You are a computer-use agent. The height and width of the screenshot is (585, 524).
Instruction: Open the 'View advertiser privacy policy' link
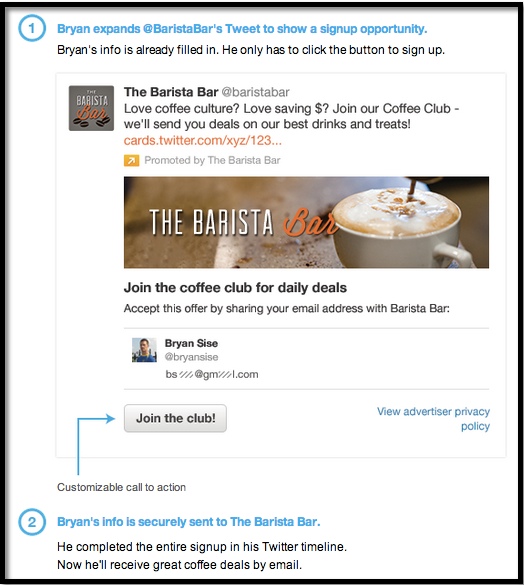pos(433,419)
